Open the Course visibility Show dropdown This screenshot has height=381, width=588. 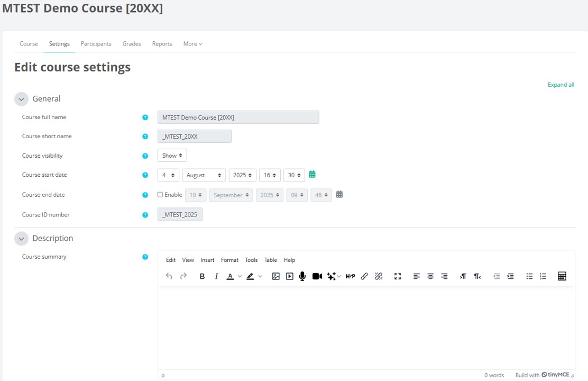172,156
